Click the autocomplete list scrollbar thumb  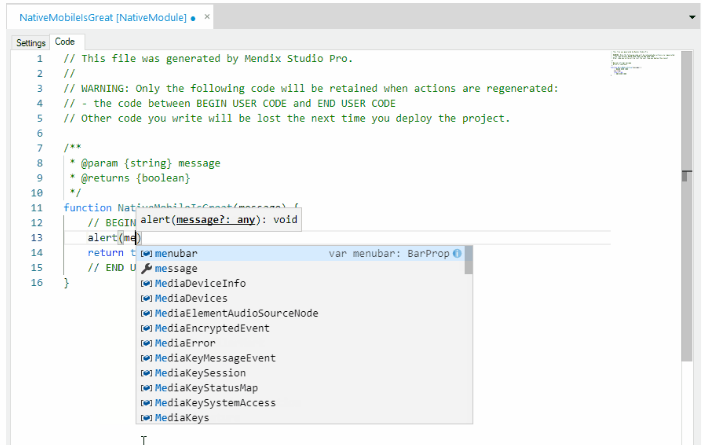tap(468, 260)
